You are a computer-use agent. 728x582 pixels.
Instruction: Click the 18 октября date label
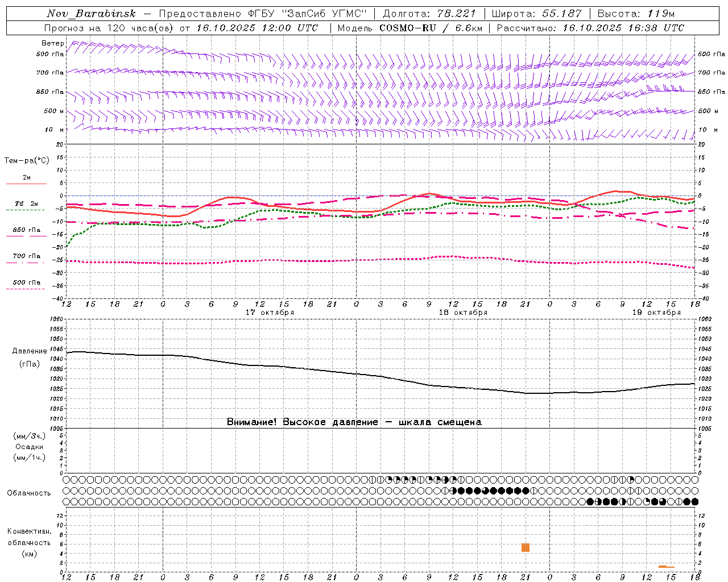click(x=463, y=313)
